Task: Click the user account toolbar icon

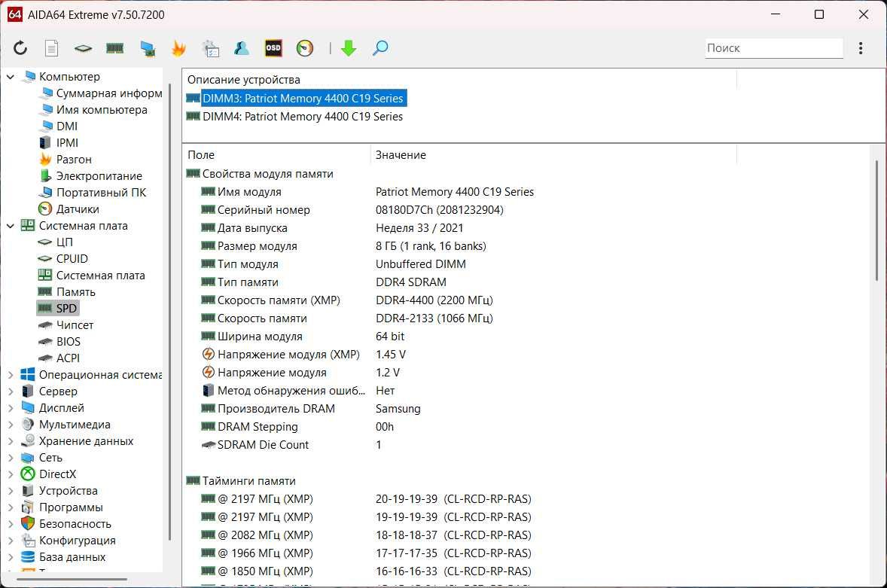Action: coord(242,49)
